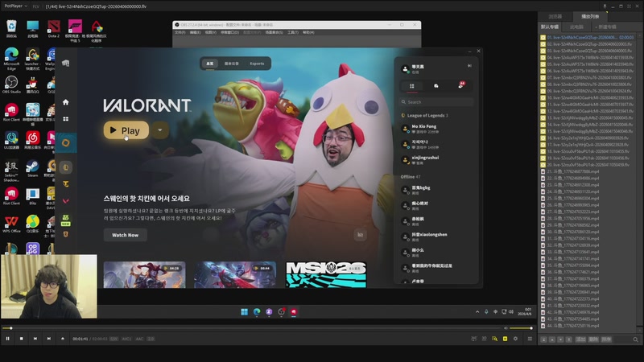
Task: Select the League of Legends sidebar icon
Action: click(x=66, y=167)
